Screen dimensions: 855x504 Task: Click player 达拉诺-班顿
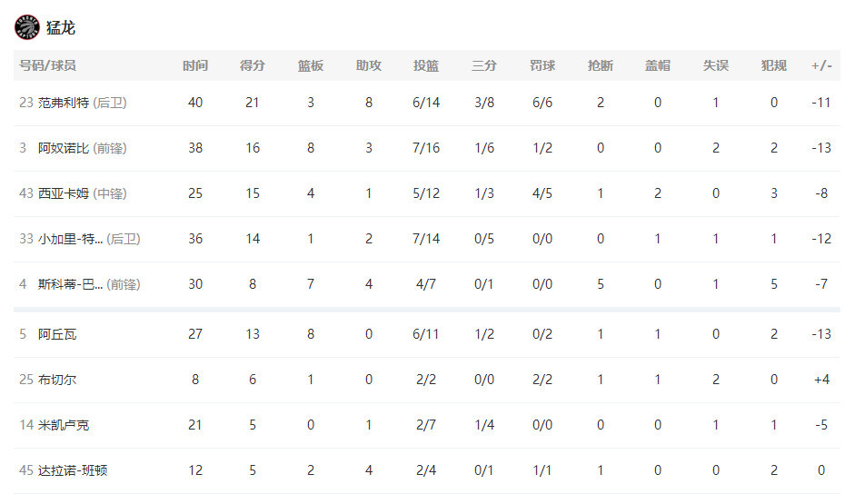[73, 470]
